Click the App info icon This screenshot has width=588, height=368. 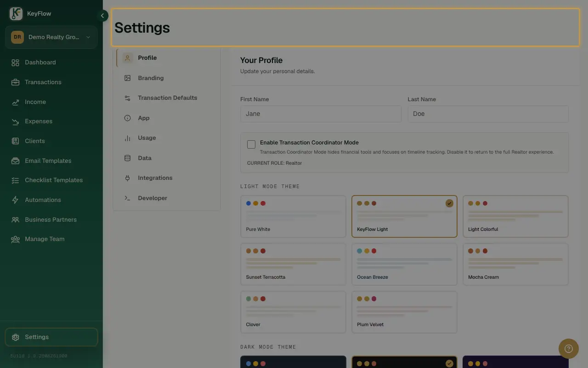pos(128,118)
